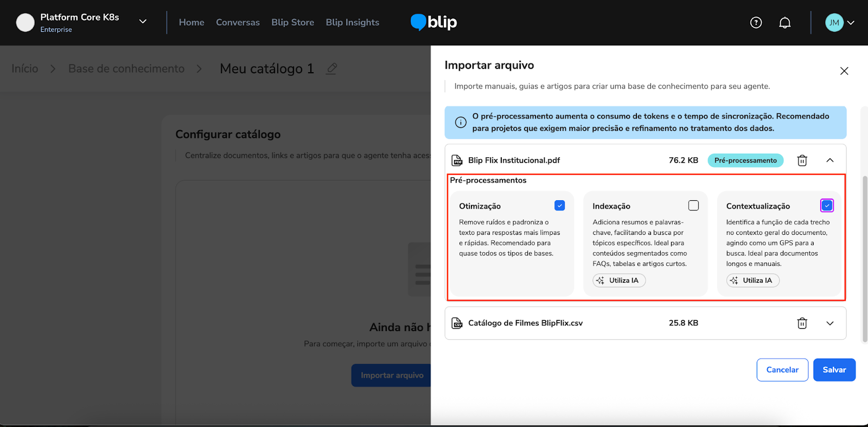Open the Platform Core K8s workspace dropdown

[x=143, y=22]
